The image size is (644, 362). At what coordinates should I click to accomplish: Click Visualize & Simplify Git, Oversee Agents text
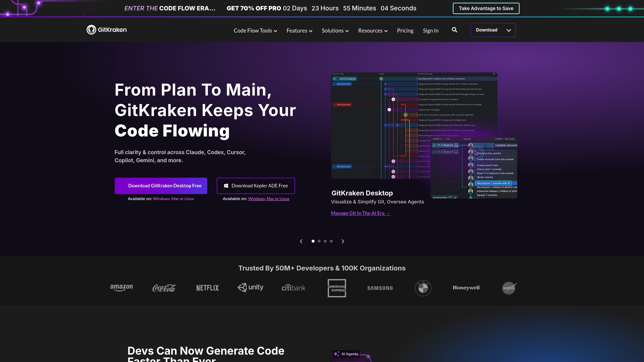pyautogui.click(x=377, y=202)
